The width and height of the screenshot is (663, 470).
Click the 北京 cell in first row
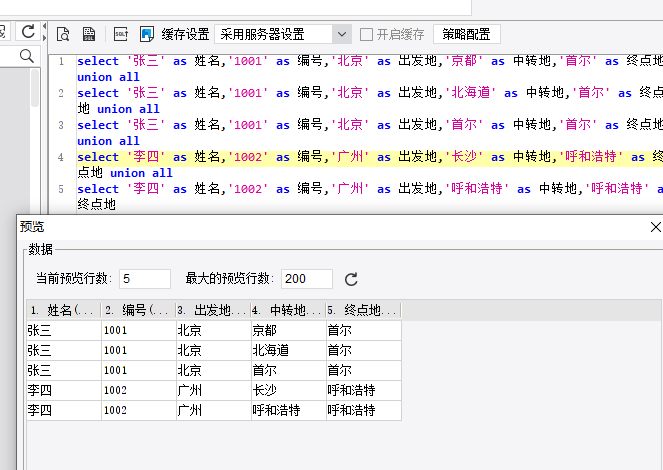(x=214, y=331)
